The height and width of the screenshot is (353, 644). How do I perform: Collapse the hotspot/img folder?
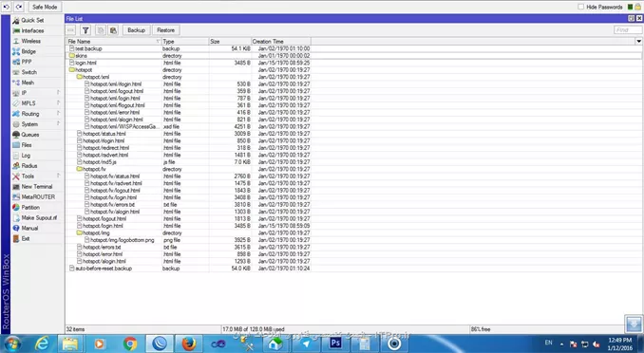pyautogui.click(x=80, y=232)
